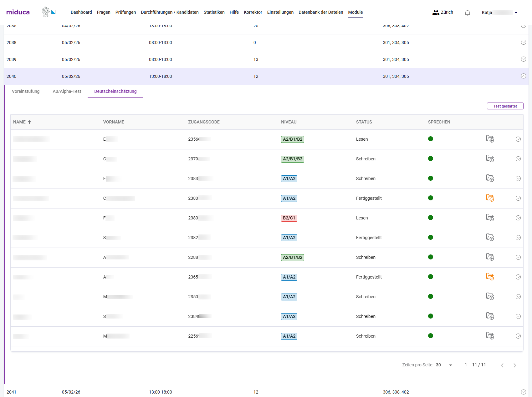This screenshot has height=397, width=532.
Task: Click the Zürich tenant people icon
Action: coord(436,13)
